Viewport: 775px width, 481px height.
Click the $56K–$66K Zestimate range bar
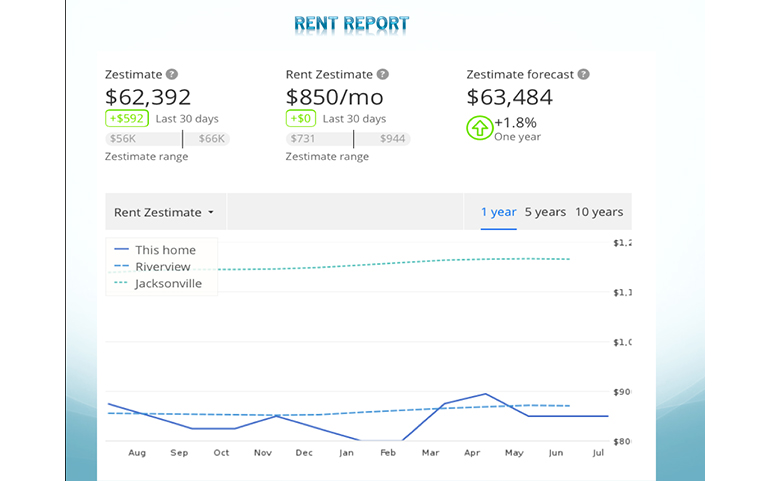point(167,139)
